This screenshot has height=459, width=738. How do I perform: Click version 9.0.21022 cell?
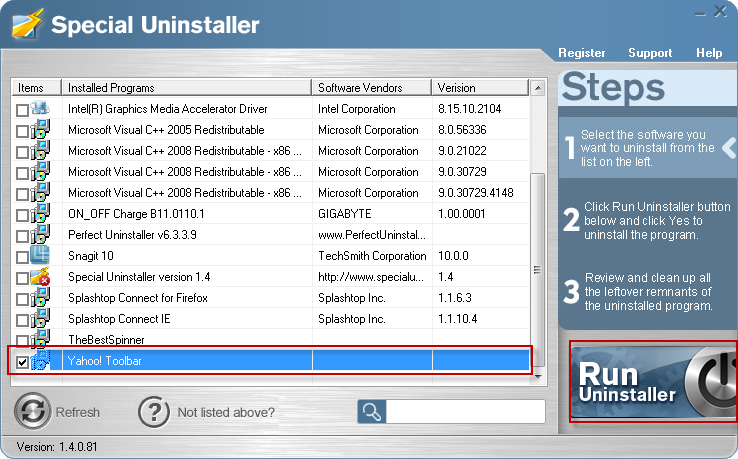coord(462,151)
